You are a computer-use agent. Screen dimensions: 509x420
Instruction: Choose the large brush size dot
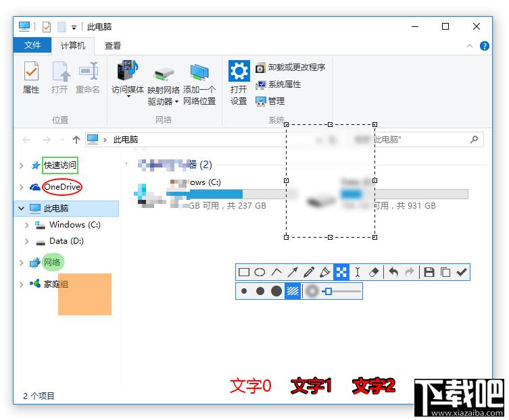point(276,291)
